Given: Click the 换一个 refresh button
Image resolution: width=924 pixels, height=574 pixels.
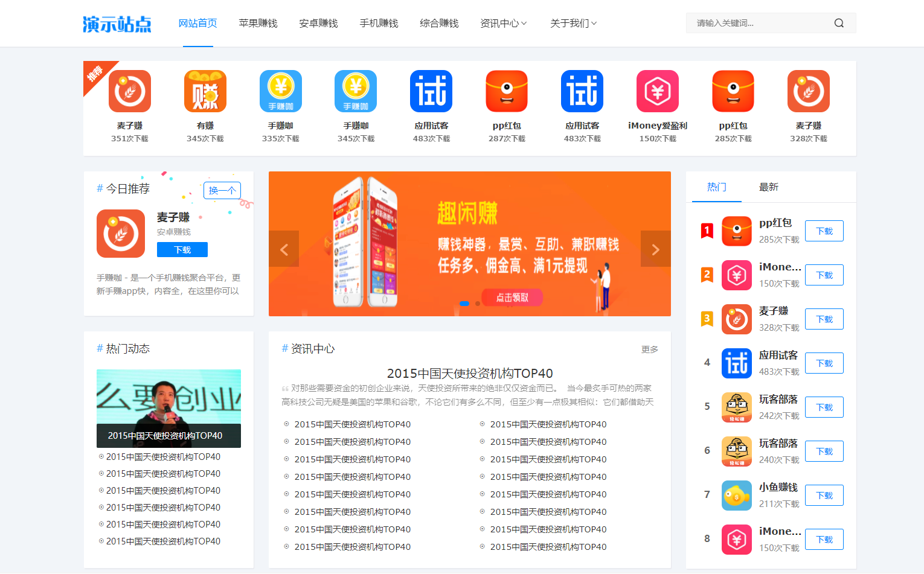Looking at the screenshot, I should [222, 190].
